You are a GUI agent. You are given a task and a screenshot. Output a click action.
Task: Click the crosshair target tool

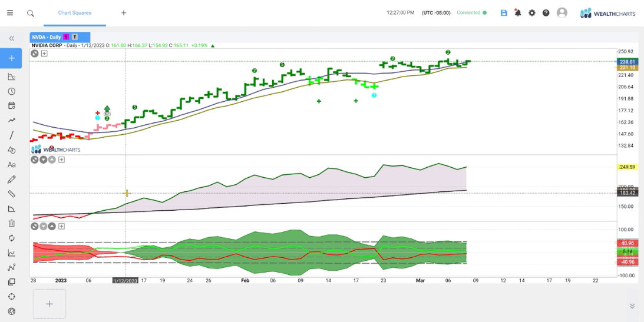coord(12,297)
